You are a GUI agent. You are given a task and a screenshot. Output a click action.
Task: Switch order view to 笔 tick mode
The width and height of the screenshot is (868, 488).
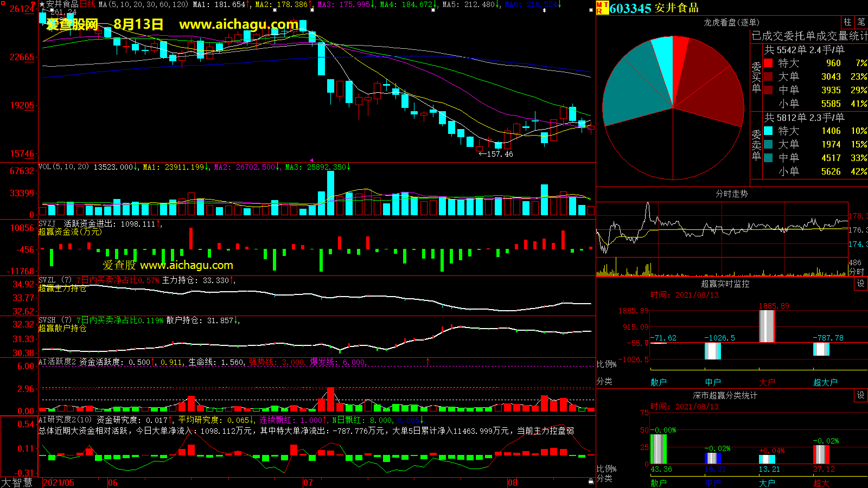(x=861, y=22)
